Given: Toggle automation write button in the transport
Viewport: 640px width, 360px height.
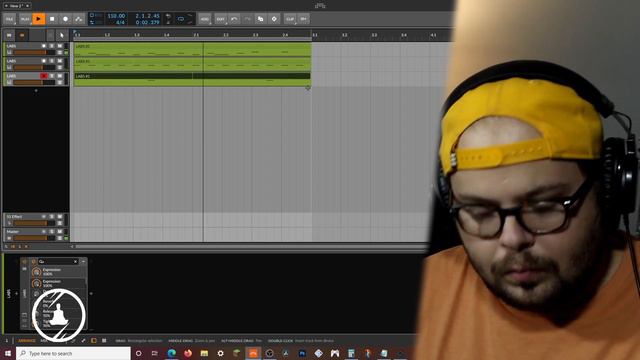Looking at the screenshot, I should click(79, 19).
